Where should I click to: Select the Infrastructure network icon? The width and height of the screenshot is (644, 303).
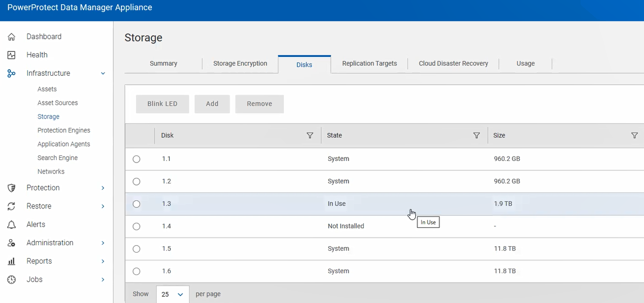point(11,73)
